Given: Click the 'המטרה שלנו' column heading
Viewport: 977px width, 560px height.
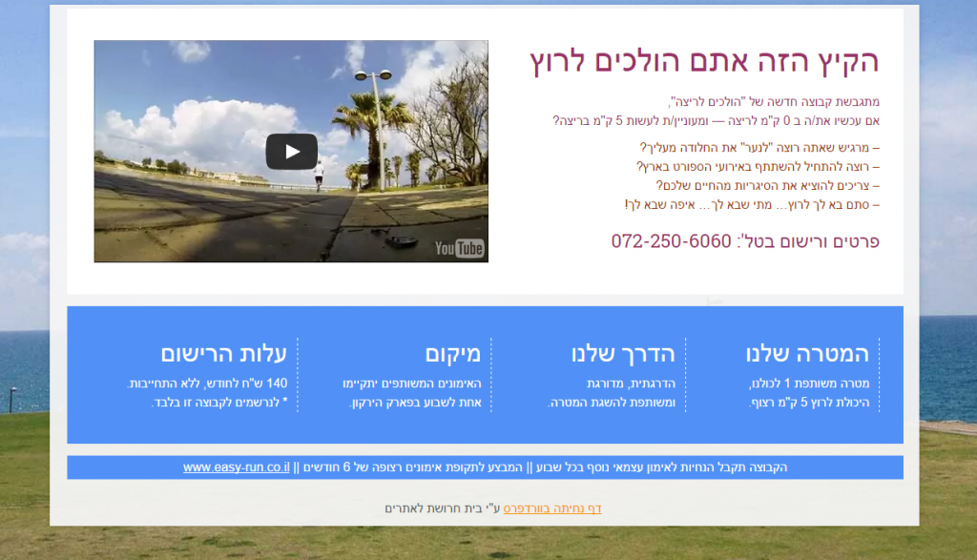Looking at the screenshot, I should (807, 353).
